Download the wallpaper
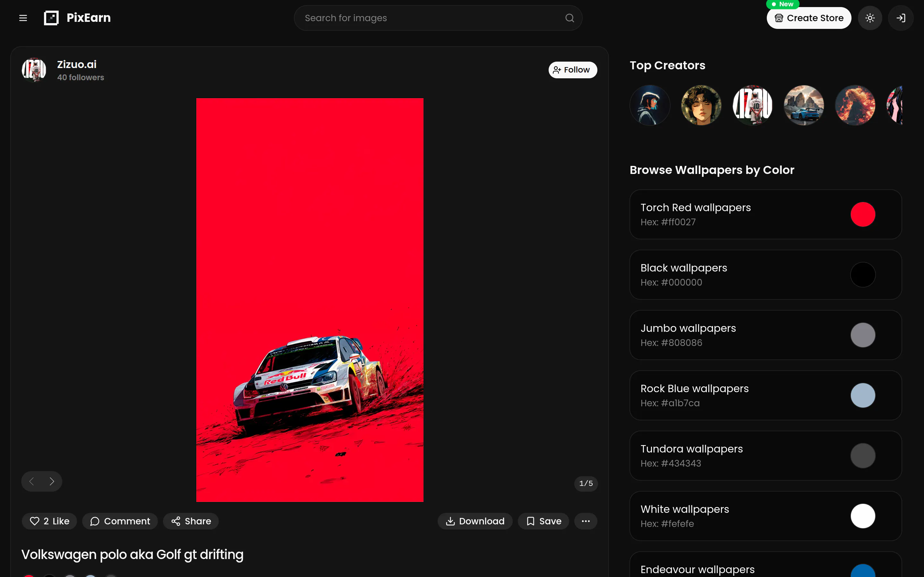 coord(475,521)
